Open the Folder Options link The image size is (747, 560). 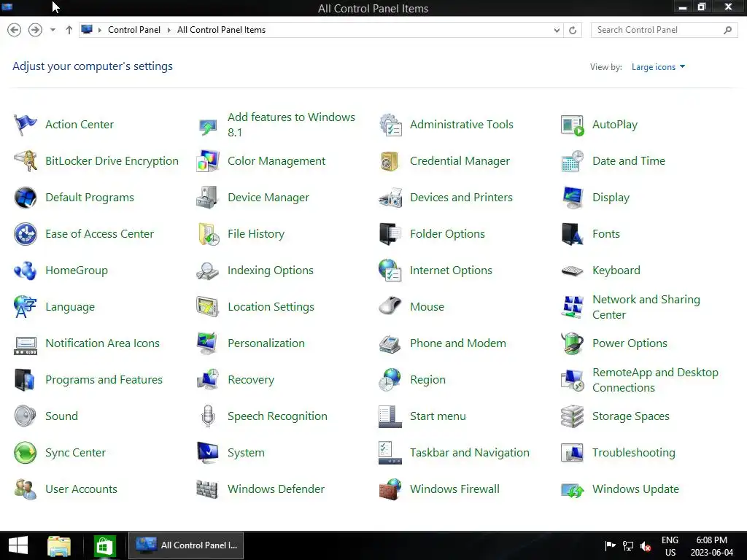coord(447,234)
